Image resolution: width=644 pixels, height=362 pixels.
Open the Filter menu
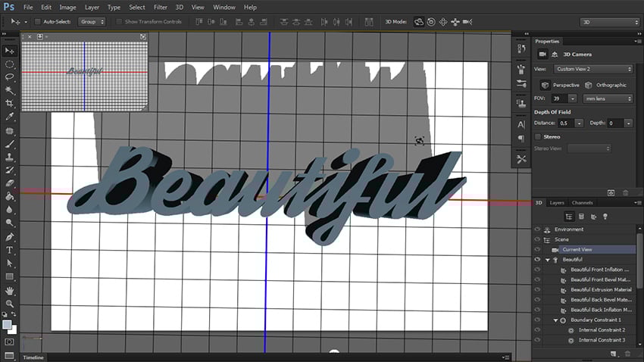click(x=160, y=7)
